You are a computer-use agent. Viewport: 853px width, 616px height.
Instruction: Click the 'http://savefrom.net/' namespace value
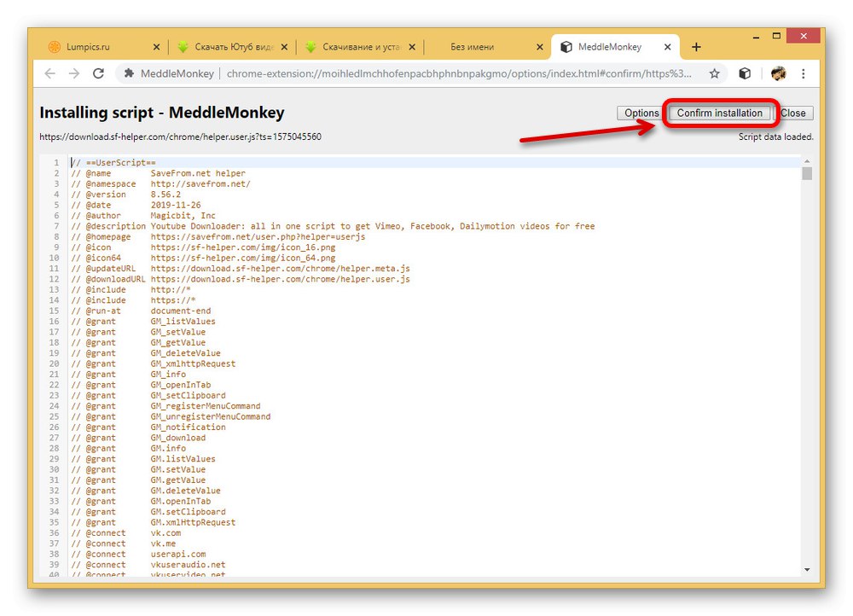point(200,184)
